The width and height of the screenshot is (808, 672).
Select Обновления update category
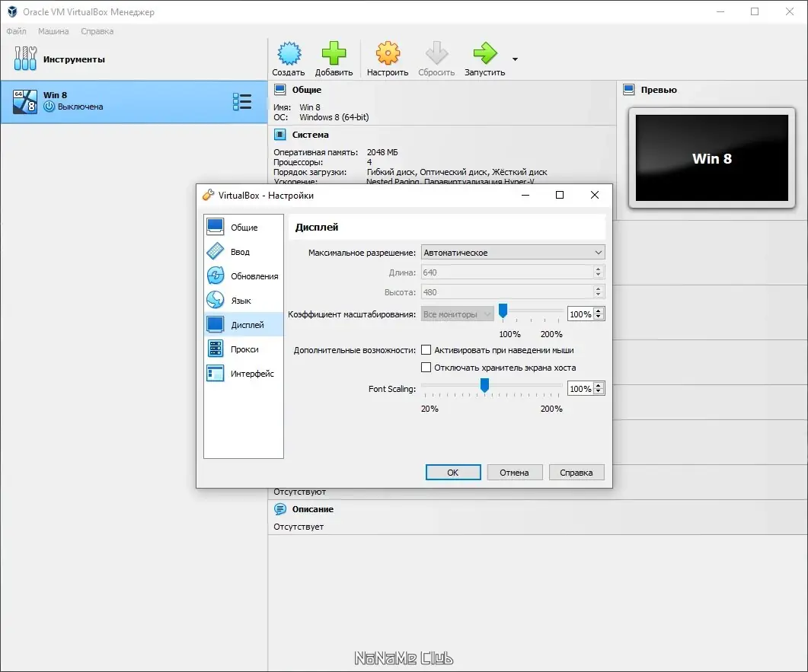pyautogui.click(x=244, y=276)
